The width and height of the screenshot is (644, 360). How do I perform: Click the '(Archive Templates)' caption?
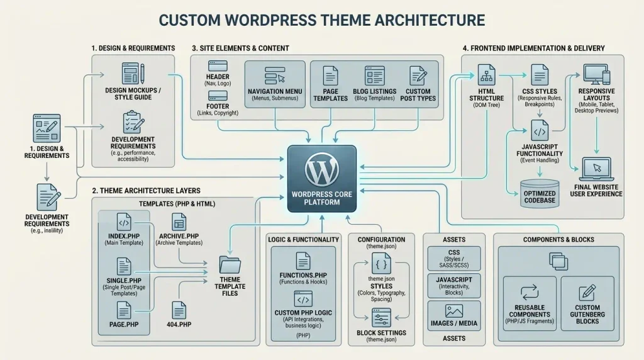click(179, 243)
